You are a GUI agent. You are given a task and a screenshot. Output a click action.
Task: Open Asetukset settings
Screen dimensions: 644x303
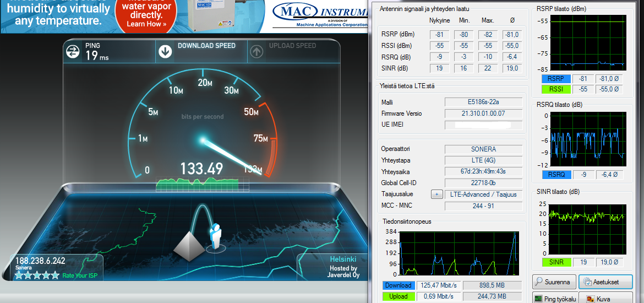coord(605,282)
